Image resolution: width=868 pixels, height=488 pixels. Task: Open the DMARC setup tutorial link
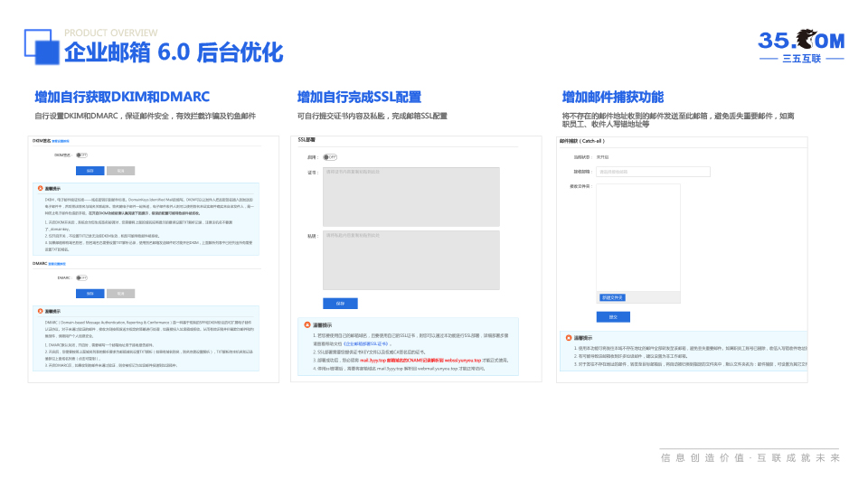click(x=60, y=264)
